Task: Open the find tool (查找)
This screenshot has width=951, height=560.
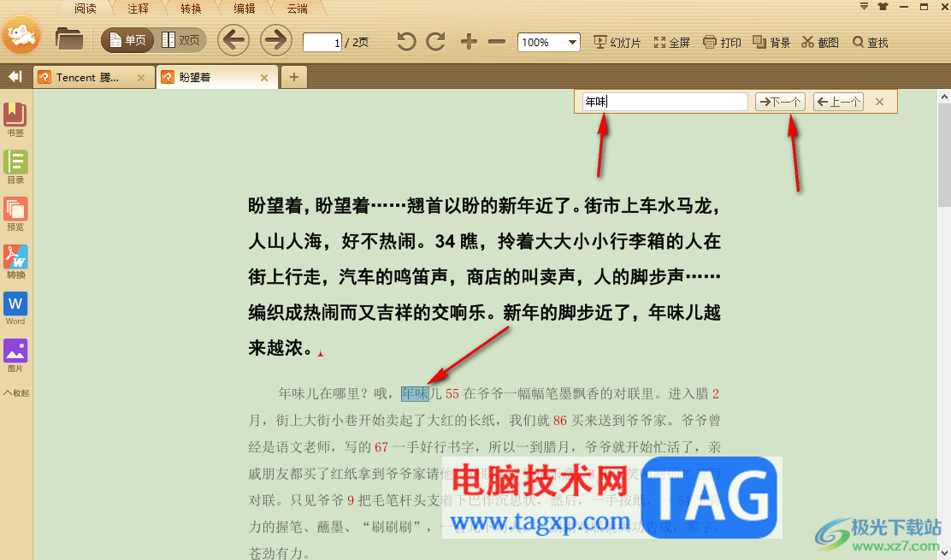Action: pyautogui.click(x=871, y=43)
